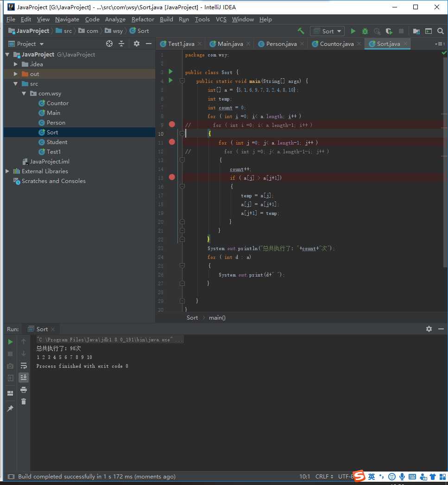This screenshot has width=448, height=485.
Task: Open the File menu
Action: 11,19
